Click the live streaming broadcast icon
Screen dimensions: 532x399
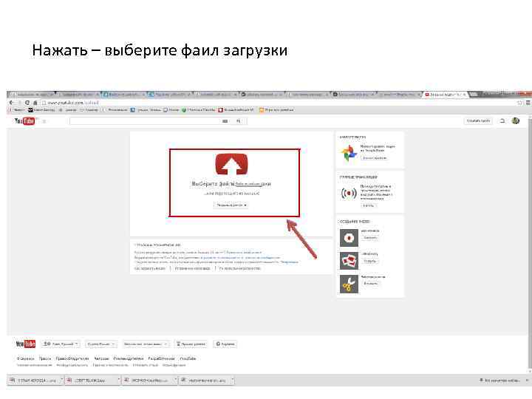click(x=349, y=194)
